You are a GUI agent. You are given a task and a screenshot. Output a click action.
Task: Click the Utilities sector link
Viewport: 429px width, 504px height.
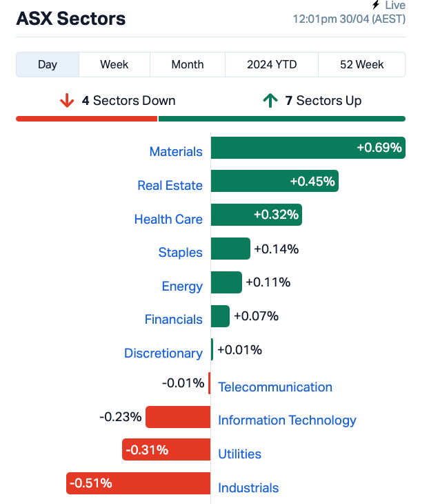(239, 454)
